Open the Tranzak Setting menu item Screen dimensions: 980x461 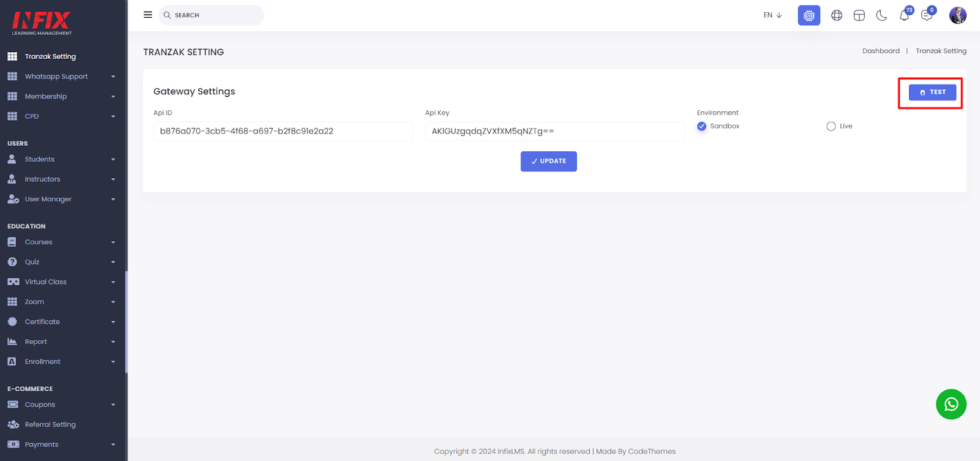tap(50, 56)
